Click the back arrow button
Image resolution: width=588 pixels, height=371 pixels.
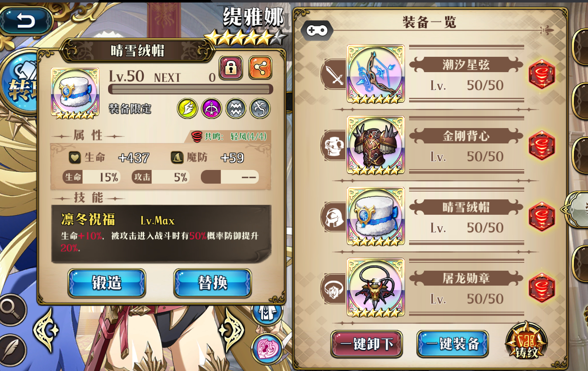click(x=26, y=21)
